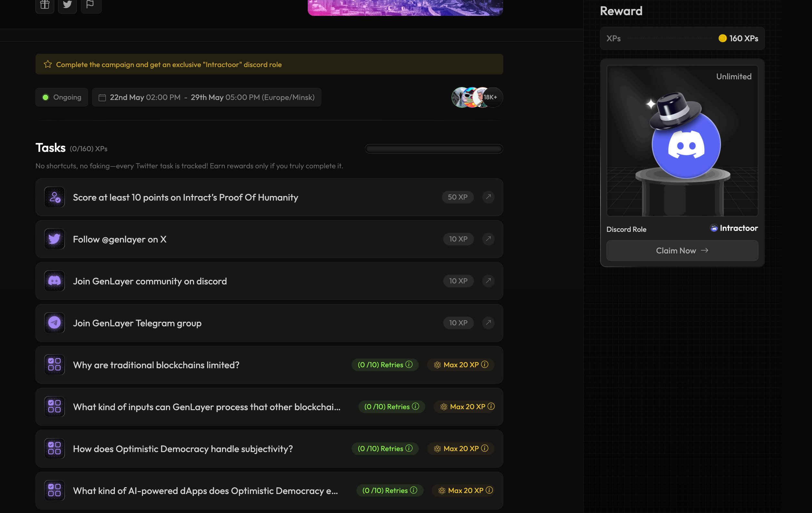812x513 pixels.
Task: Click retries info icon on GenLayer inputs task
Action: click(x=416, y=406)
